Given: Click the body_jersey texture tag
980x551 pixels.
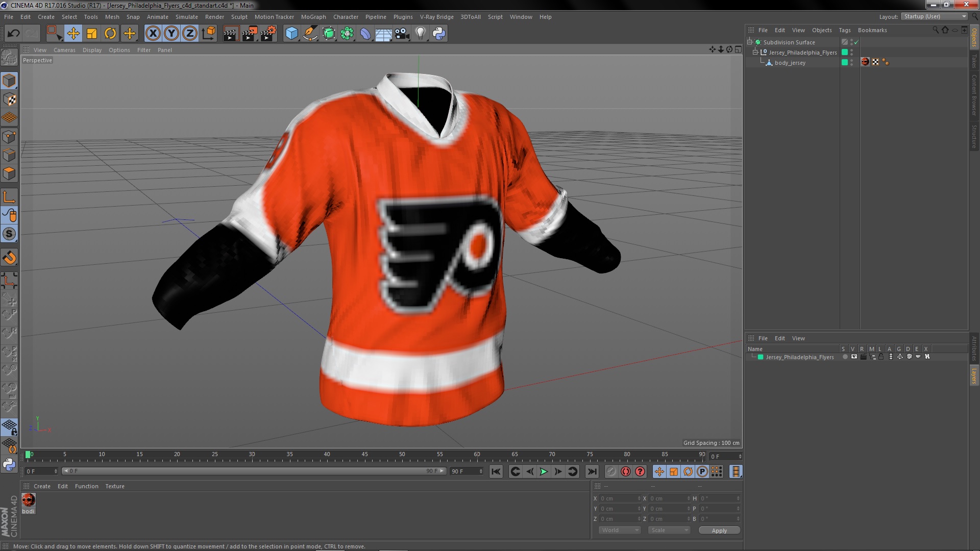Looking at the screenshot, I should [865, 62].
